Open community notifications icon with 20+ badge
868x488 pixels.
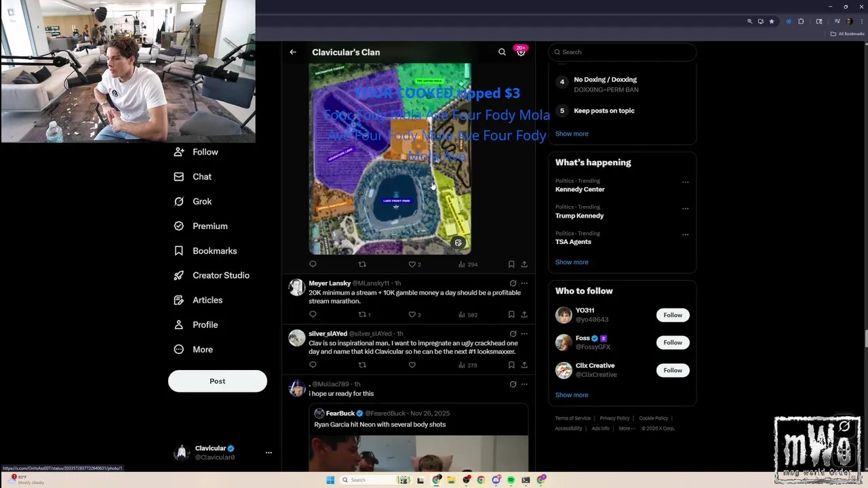521,52
